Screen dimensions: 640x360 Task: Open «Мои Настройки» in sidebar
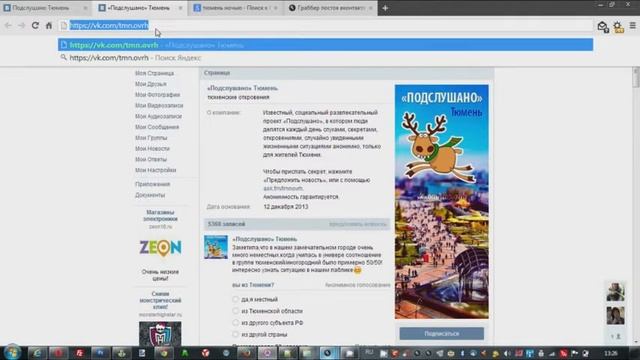(x=155, y=170)
